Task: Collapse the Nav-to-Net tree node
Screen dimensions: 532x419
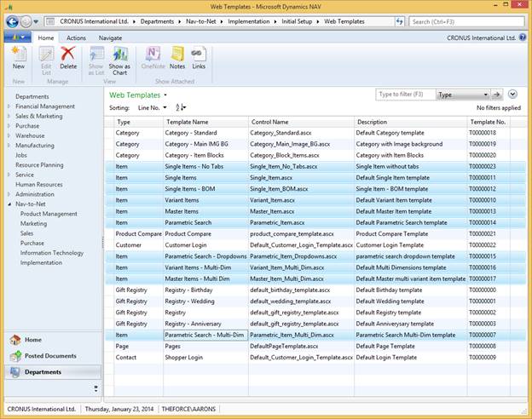Action: 9,204
